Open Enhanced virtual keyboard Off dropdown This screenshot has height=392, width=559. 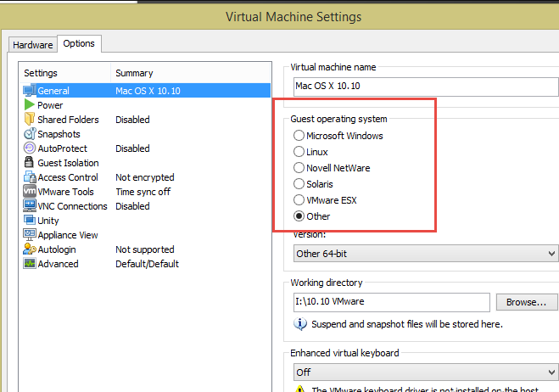pyautogui.click(x=426, y=372)
